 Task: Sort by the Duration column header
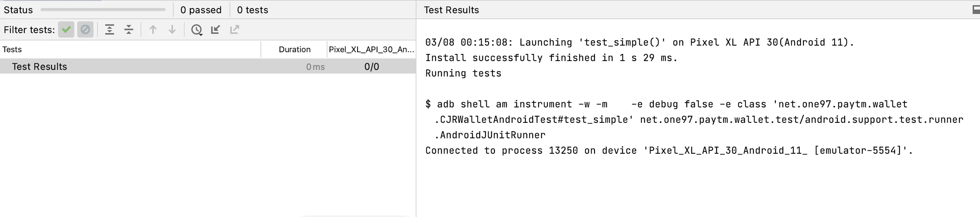tap(294, 49)
